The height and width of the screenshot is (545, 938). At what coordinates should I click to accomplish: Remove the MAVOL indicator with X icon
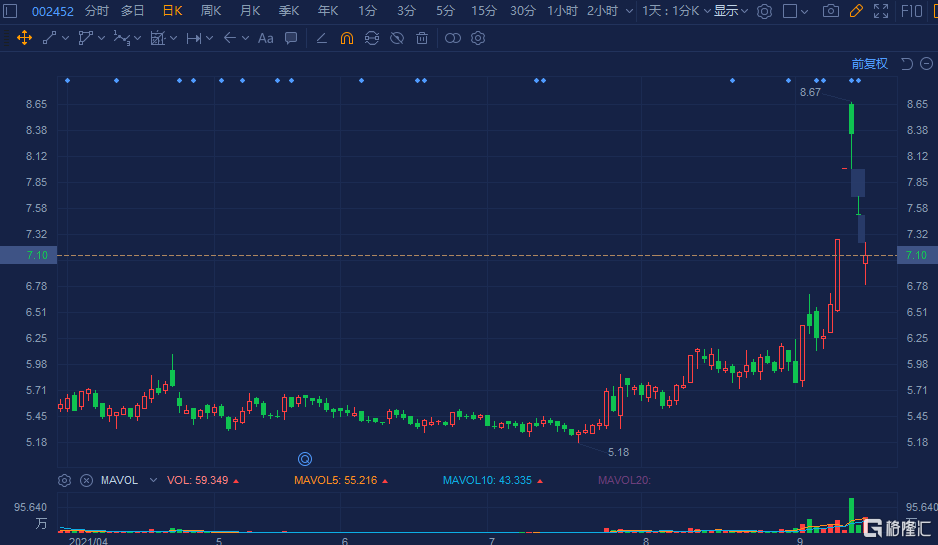coord(87,480)
